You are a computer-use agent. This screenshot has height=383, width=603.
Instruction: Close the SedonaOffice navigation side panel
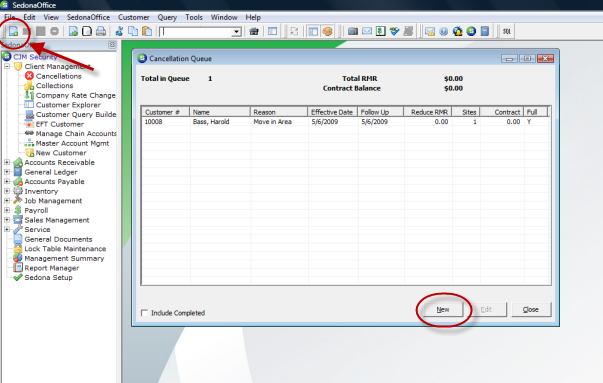[112, 45]
